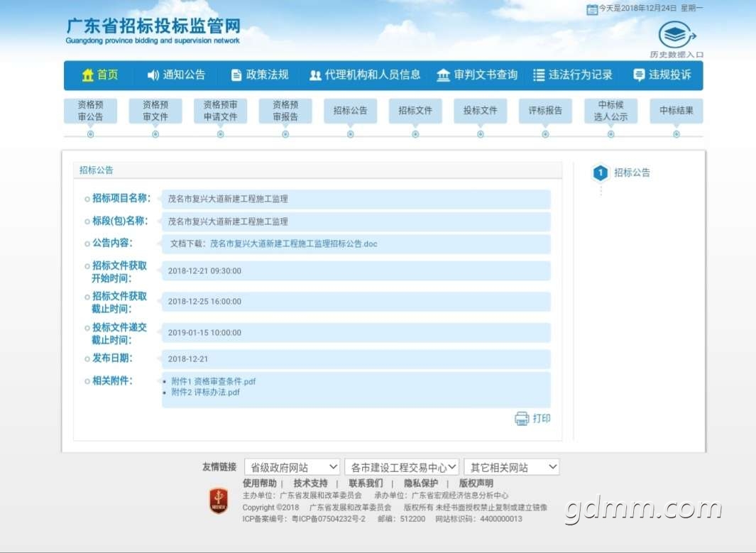This screenshot has width=756, height=553.
Task: Switch to the 招标文件 step tab
Action: click(x=415, y=111)
